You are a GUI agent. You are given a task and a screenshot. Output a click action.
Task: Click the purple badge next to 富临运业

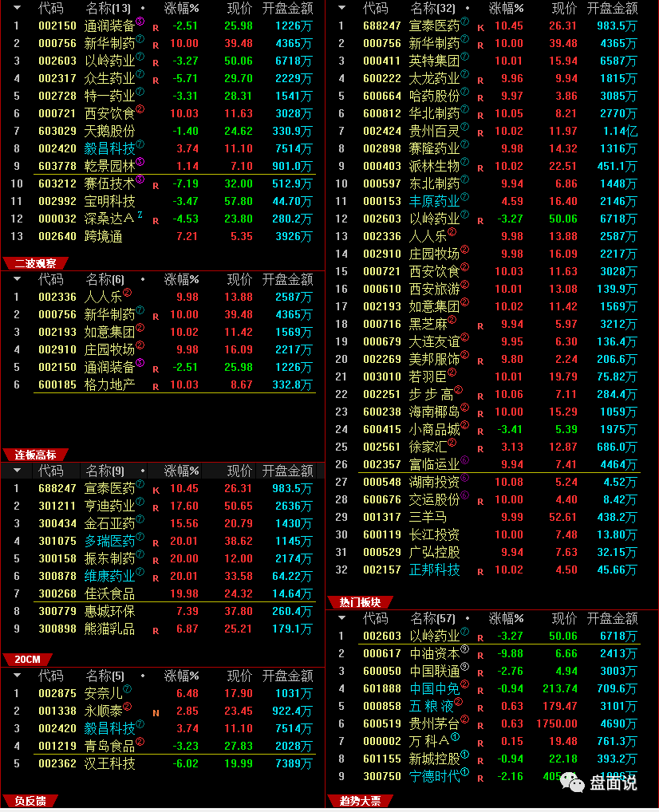click(x=464, y=460)
